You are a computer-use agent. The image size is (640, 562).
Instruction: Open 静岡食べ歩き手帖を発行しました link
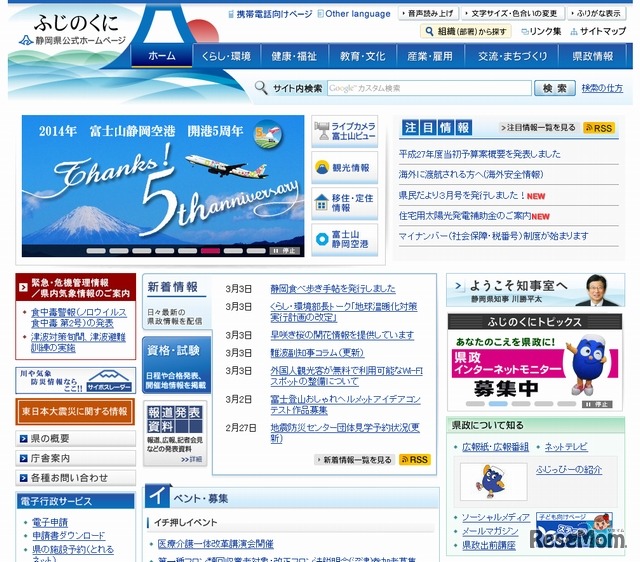pyautogui.click(x=333, y=289)
